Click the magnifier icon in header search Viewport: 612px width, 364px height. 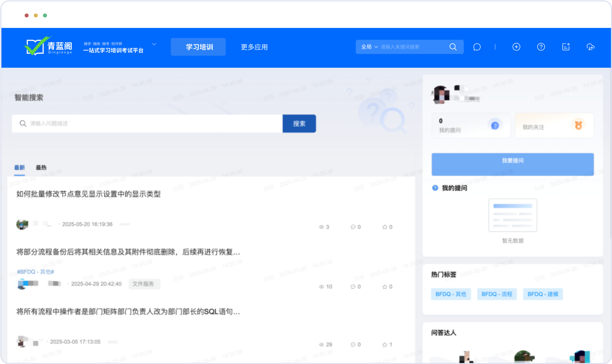coord(453,47)
